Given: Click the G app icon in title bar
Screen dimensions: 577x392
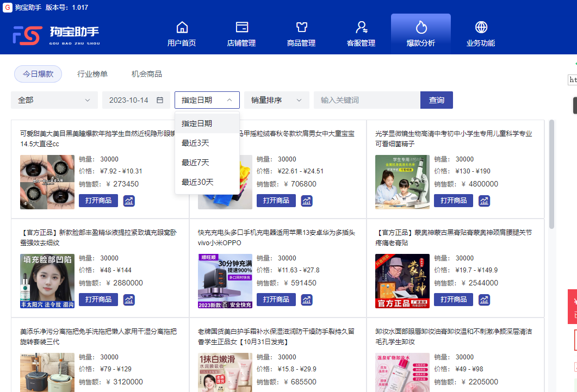Looking at the screenshot, I should point(8,8).
